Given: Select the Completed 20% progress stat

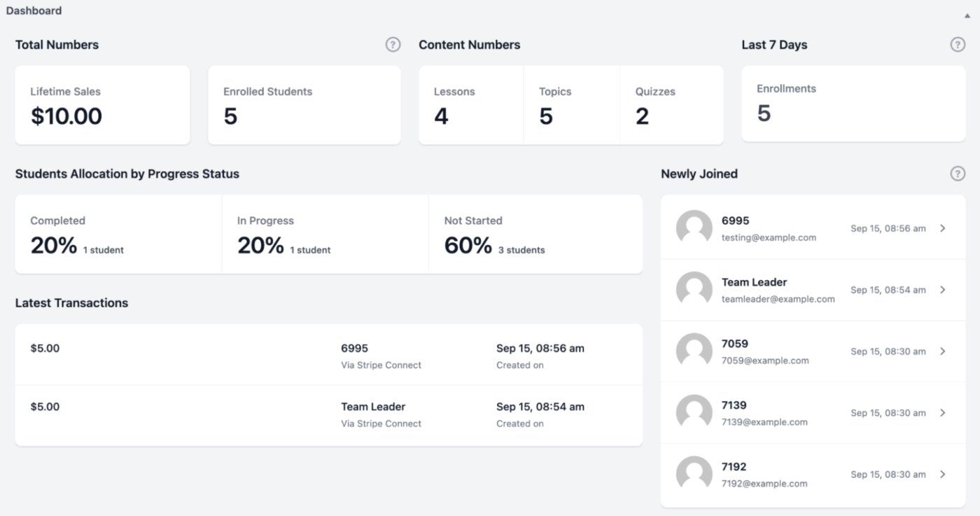Looking at the screenshot, I should pos(118,234).
